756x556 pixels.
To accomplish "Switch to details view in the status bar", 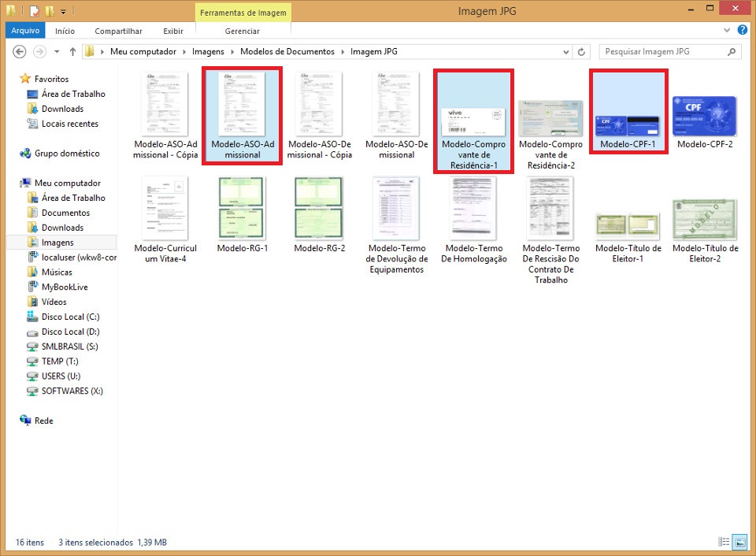I will pos(724,542).
